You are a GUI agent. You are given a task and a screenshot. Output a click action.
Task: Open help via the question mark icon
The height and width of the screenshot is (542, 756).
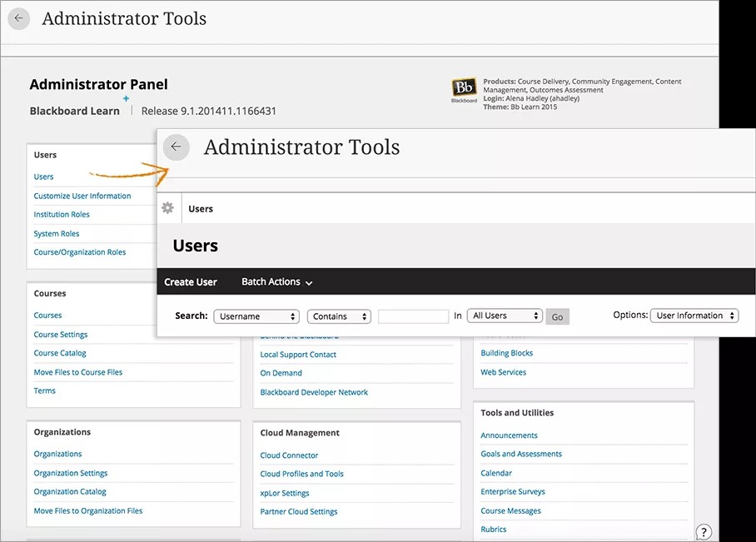704,531
